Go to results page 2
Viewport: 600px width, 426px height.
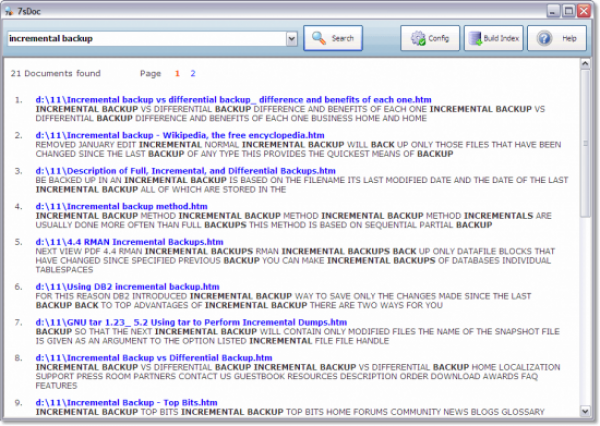tap(193, 73)
